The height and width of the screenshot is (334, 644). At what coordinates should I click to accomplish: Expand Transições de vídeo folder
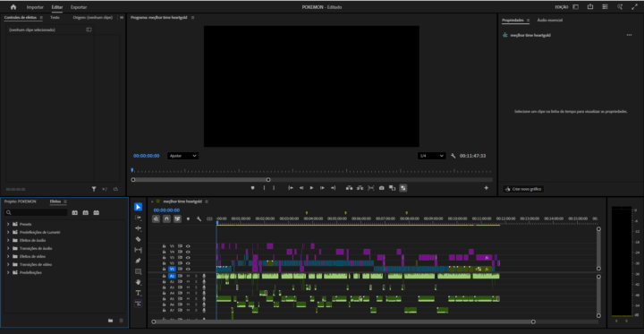tap(8, 264)
